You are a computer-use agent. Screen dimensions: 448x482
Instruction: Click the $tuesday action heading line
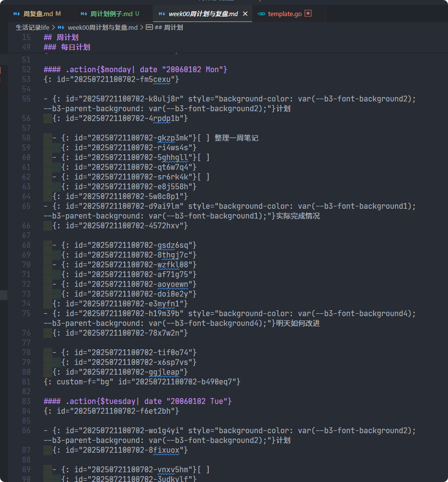137,401
